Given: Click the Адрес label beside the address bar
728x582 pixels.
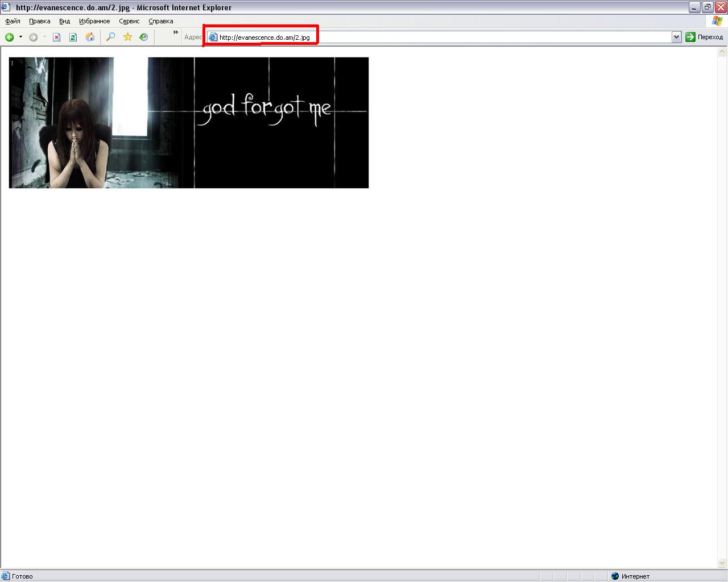Looking at the screenshot, I should coord(193,37).
